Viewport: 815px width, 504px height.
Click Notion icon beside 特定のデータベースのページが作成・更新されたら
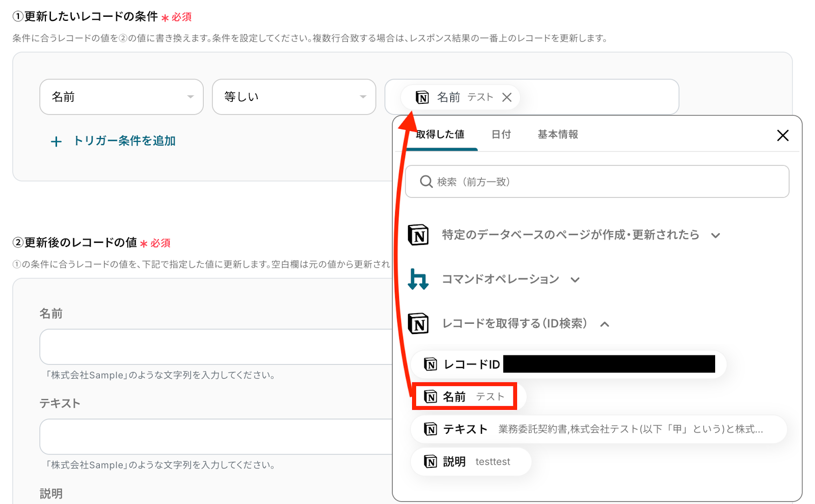click(418, 235)
